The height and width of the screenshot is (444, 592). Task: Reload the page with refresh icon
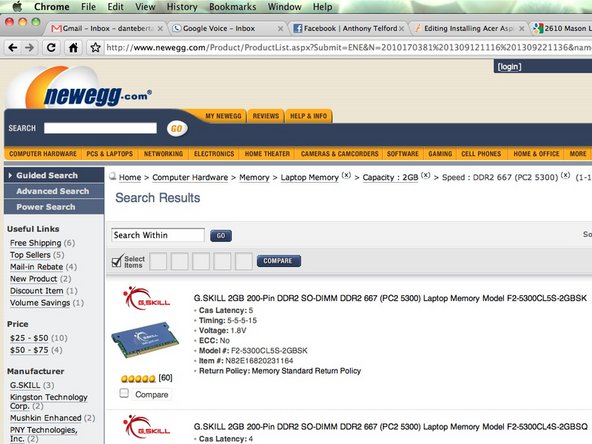pos(51,48)
